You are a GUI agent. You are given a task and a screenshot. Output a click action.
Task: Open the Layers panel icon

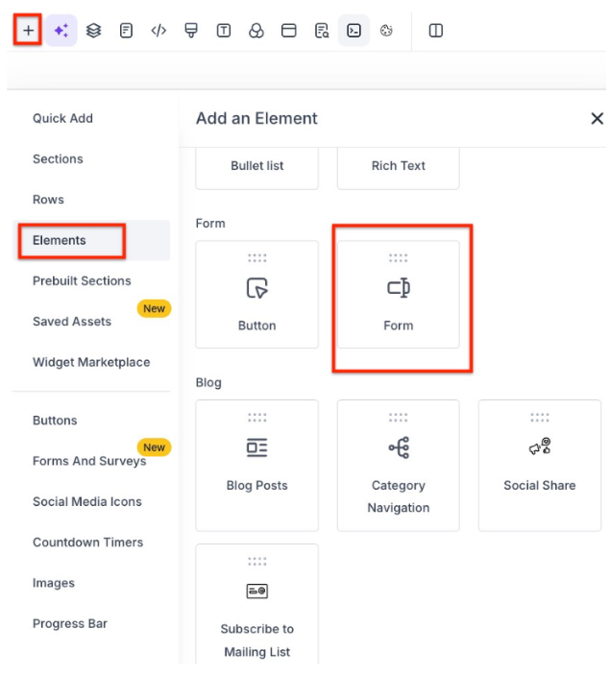click(x=93, y=31)
